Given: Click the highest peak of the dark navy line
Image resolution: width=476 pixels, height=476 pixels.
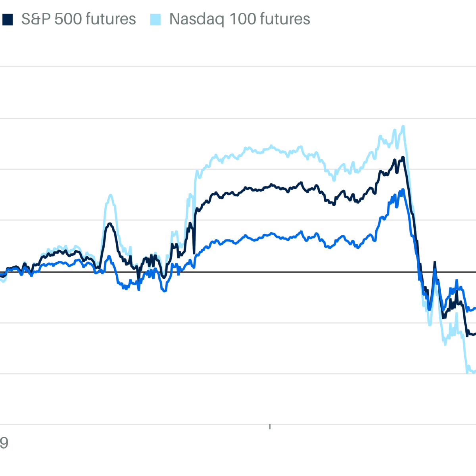Looking at the screenshot, I should pyautogui.click(x=403, y=157).
